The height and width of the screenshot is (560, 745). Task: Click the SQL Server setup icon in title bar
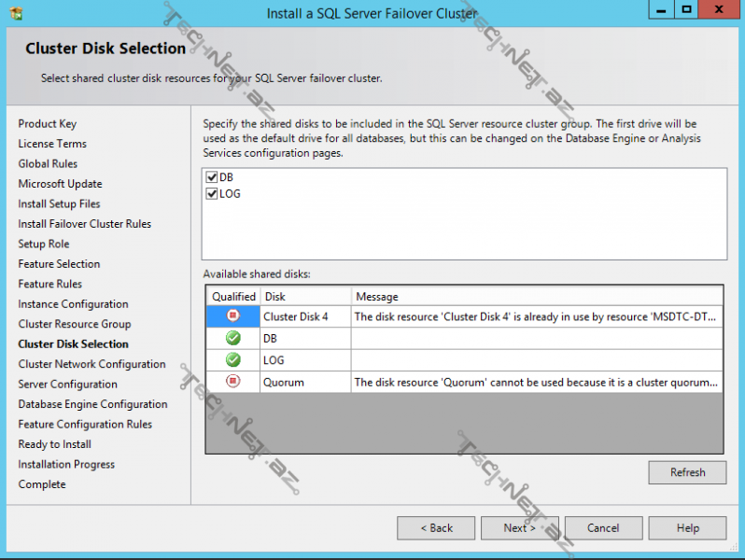point(16,13)
